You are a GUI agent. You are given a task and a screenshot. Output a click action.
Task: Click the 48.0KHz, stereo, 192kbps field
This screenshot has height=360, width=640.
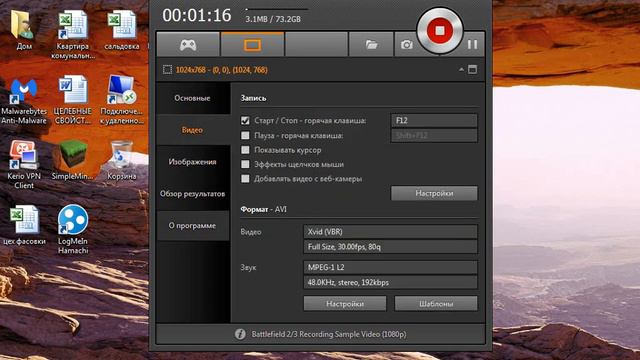[390, 282]
